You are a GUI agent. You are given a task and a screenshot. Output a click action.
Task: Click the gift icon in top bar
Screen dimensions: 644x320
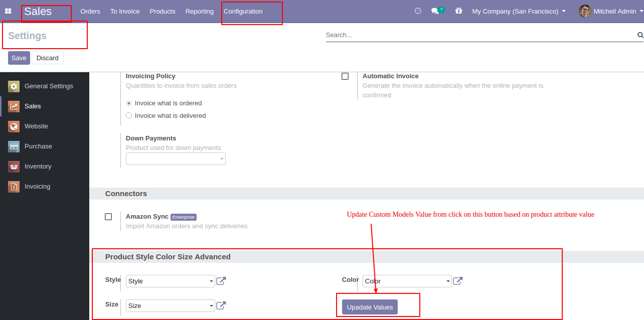pos(458,11)
